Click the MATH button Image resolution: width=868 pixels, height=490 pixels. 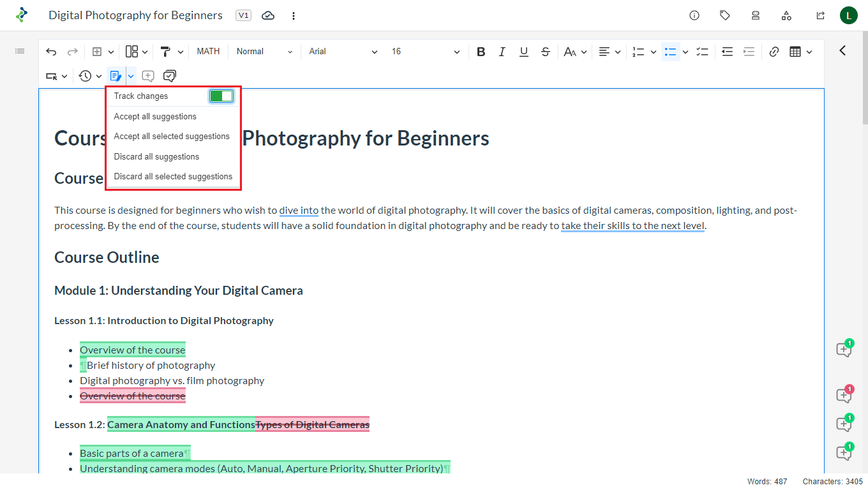pyautogui.click(x=208, y=52)
